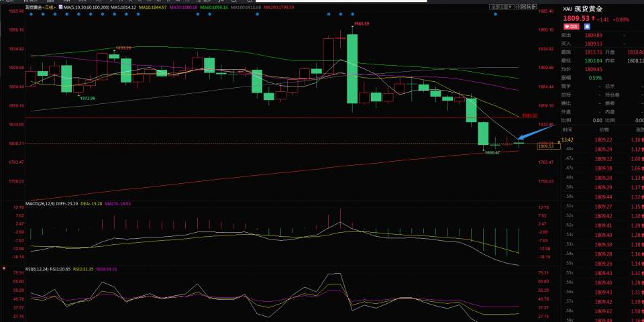Click the 1872.98 low price annotation
This screenshot has height=322, width=644.
click(x=87, y=98)
